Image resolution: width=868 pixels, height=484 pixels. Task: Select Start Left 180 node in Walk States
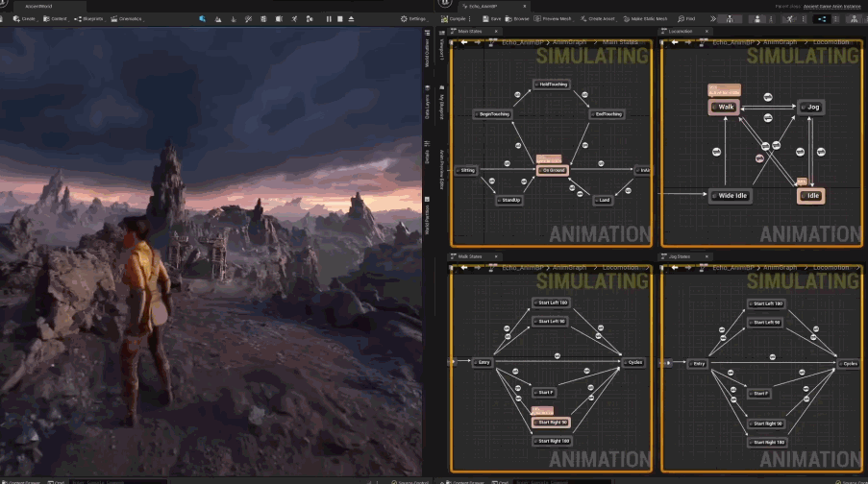point(552,303)
